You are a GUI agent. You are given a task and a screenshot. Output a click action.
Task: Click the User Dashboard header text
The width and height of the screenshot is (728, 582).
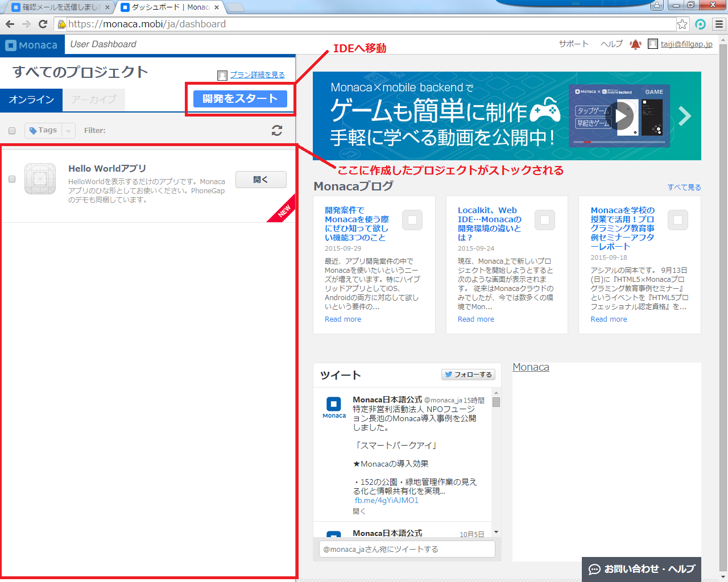pos(103,44)
